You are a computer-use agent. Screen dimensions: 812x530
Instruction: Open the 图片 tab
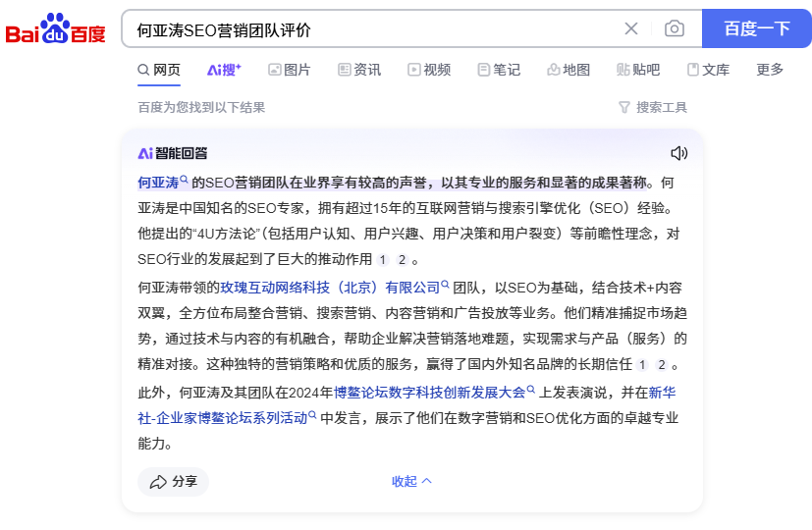(x=289, y=70)
